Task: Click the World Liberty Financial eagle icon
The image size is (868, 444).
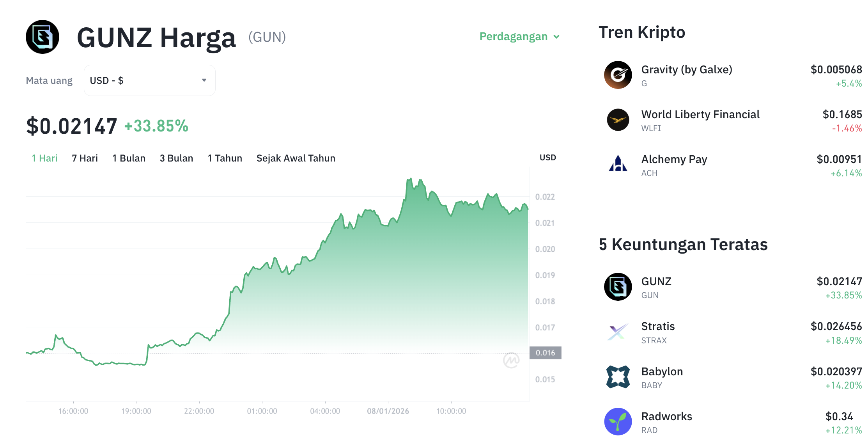Action: tap(618, 120)
